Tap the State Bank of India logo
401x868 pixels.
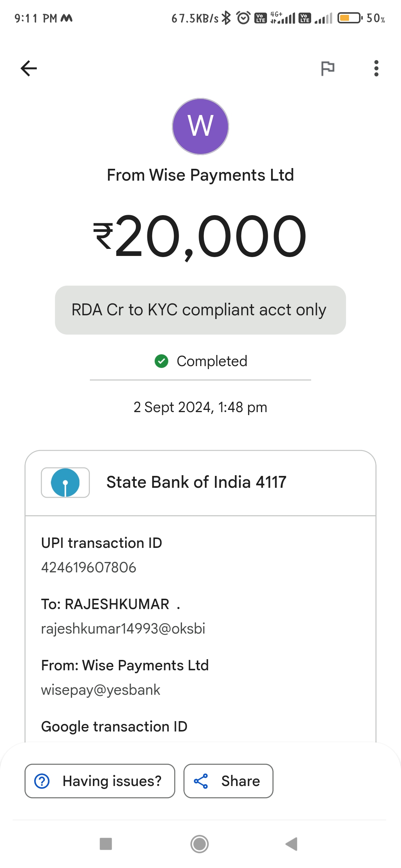pyautogui.click(x=65, y=482)
